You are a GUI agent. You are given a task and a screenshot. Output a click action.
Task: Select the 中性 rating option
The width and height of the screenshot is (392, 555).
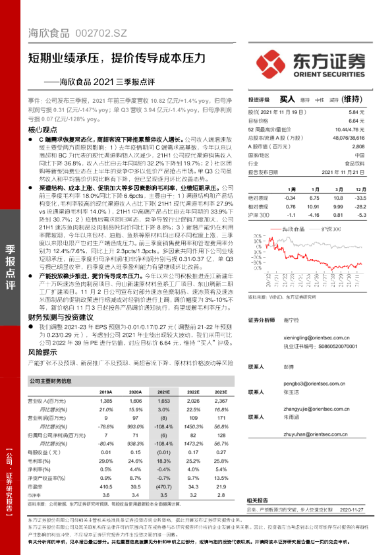pyautogui.click(x=320, y=100)
